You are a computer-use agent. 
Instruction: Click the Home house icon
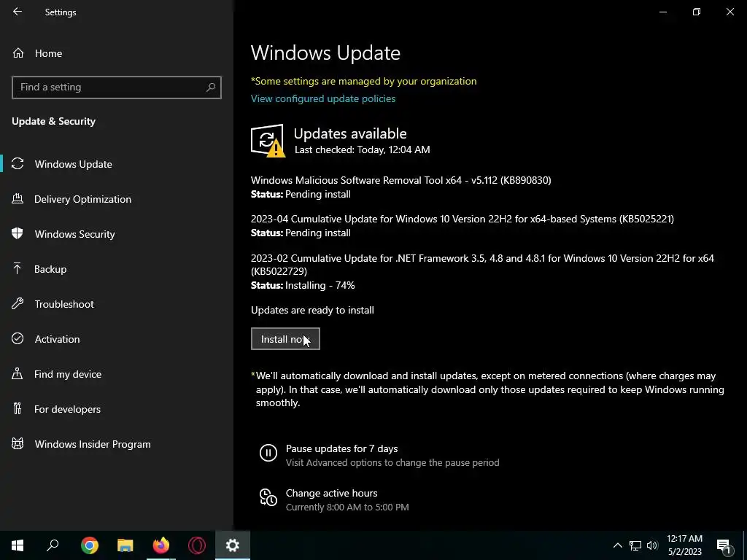pos(18,52)
